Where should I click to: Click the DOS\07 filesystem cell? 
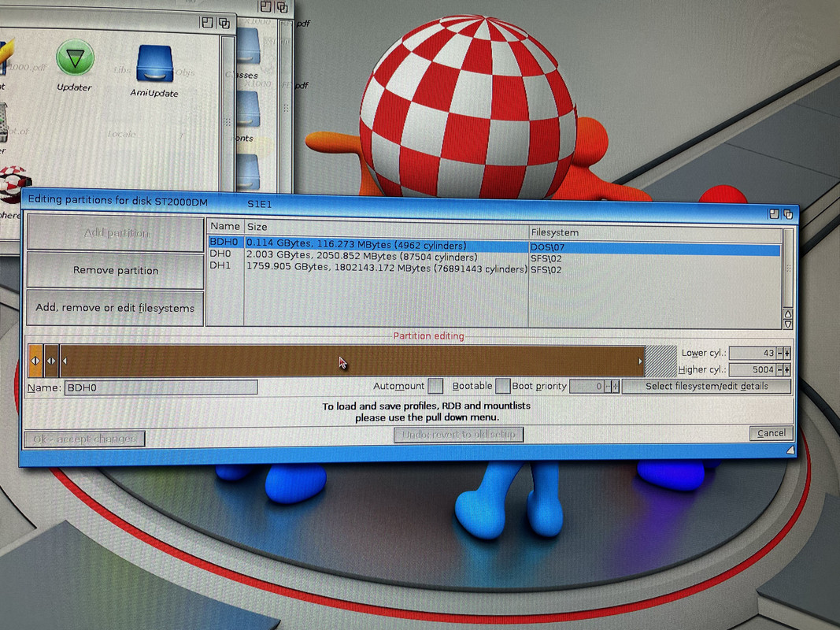tap(547, 247)
